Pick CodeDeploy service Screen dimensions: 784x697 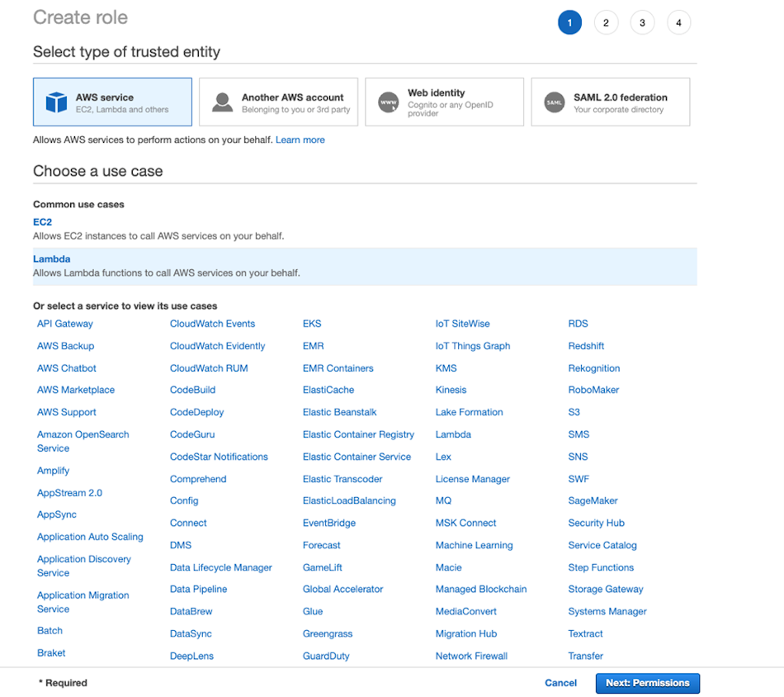196,412
